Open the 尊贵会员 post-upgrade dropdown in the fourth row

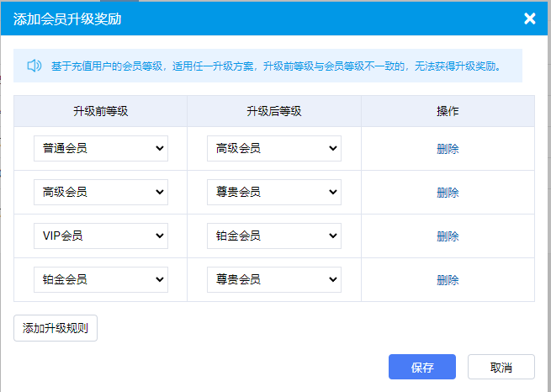[274, 279]
